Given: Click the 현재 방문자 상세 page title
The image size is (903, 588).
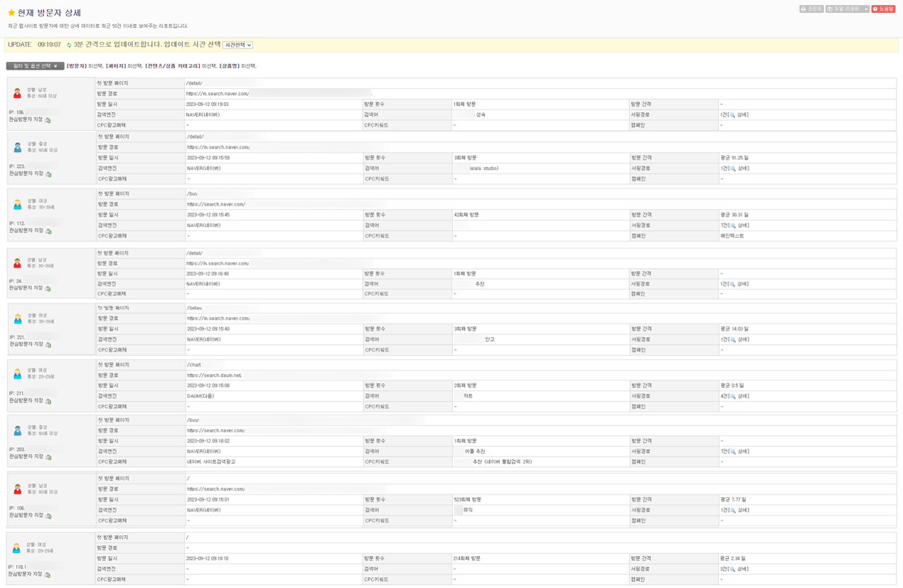Looking at the screenshot, I should click(x=49, y=13).
